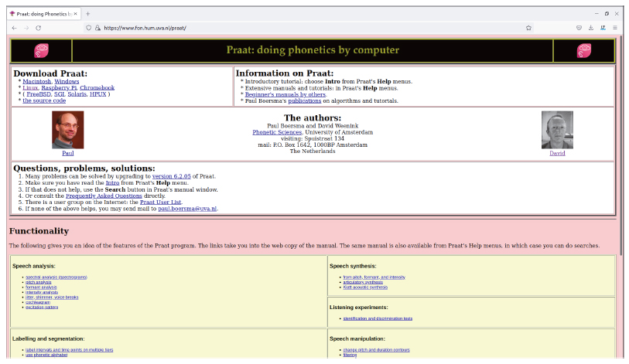Click the URL address bar
This screenshot has width=629, height=364.
click(x=309, y=27)
